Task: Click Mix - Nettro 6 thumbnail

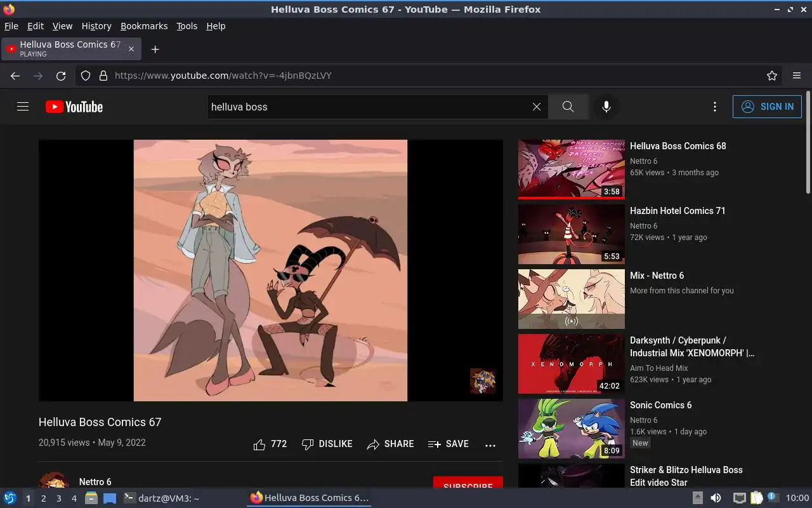Action: pos(572,299)
